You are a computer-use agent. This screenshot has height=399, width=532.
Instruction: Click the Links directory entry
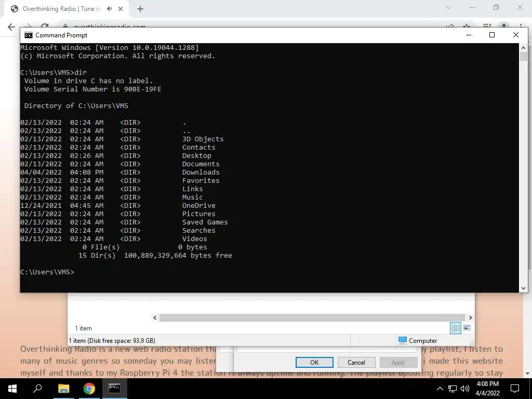[192, 189]
